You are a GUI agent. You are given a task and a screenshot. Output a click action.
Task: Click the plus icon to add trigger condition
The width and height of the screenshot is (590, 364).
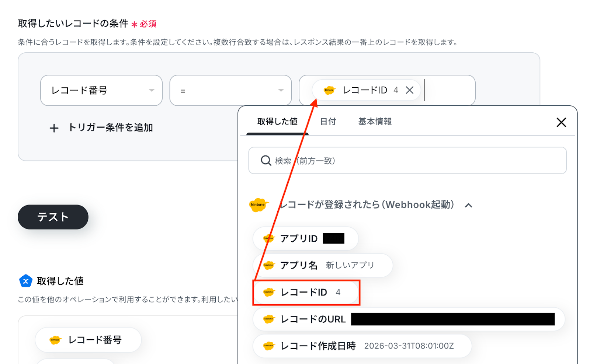(x=54, y=128)
